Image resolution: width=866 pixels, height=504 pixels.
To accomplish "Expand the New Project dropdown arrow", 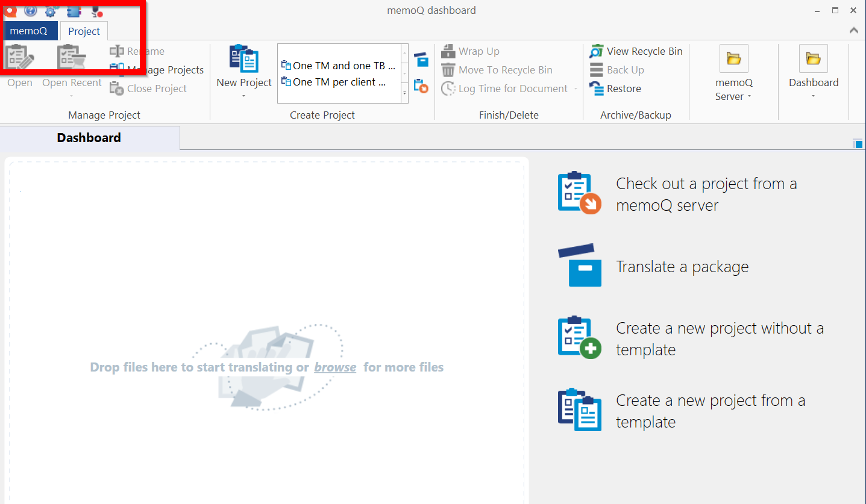I will 244,96.
